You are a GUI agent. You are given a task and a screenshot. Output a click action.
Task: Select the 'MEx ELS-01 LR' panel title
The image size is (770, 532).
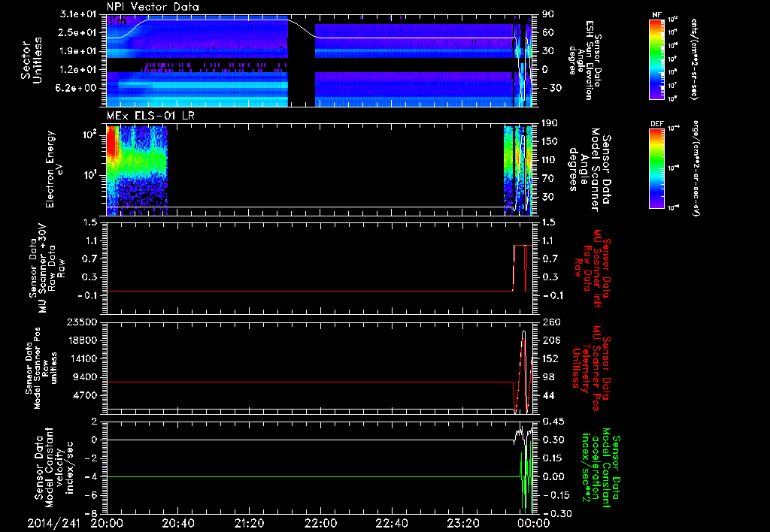coord(149,116)
